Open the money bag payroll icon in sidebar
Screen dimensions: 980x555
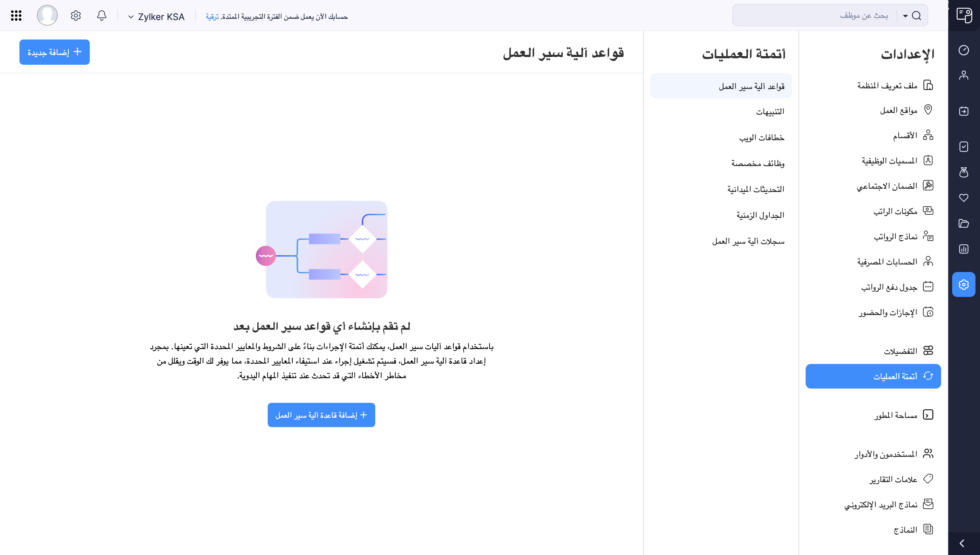(x=964, y=173)
